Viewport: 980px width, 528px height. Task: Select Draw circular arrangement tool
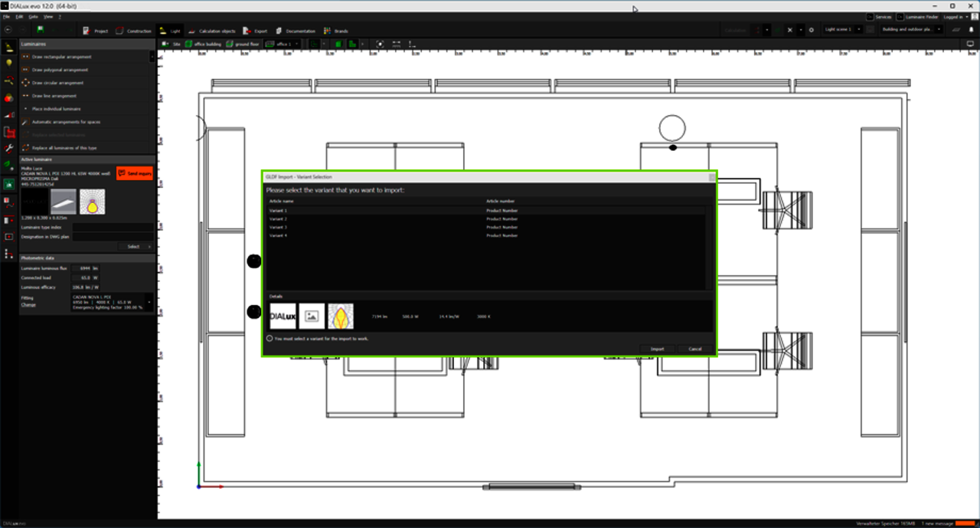[57, 83]
